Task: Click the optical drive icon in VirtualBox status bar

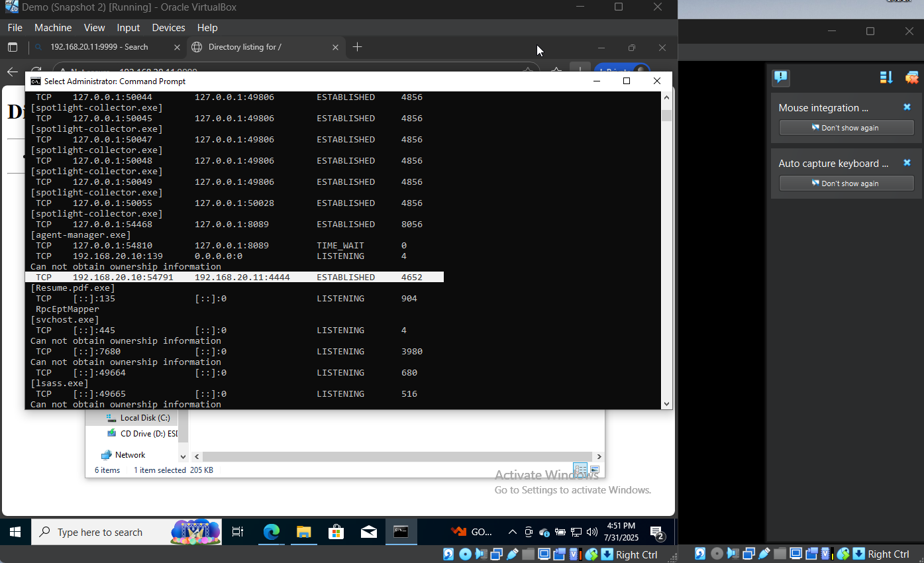Action: (466, 554)
